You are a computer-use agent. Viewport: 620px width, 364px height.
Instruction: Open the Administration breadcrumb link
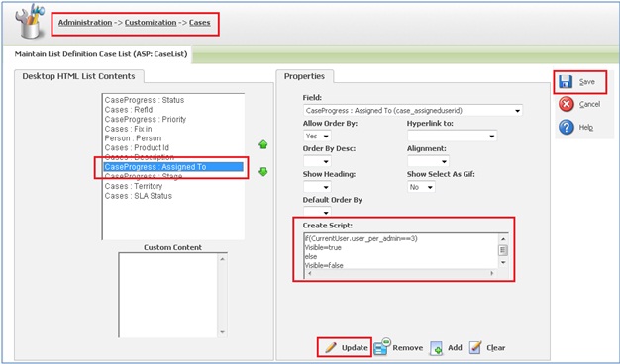85,23
